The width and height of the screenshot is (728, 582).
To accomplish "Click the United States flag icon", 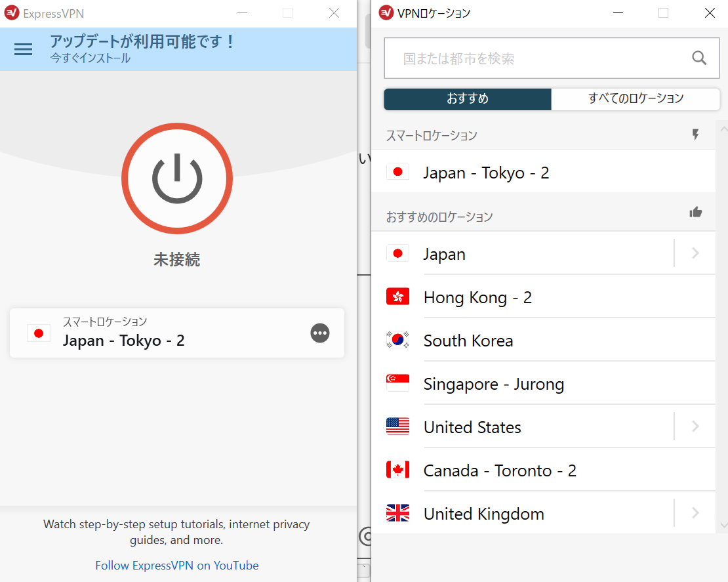I will [398, 426].
